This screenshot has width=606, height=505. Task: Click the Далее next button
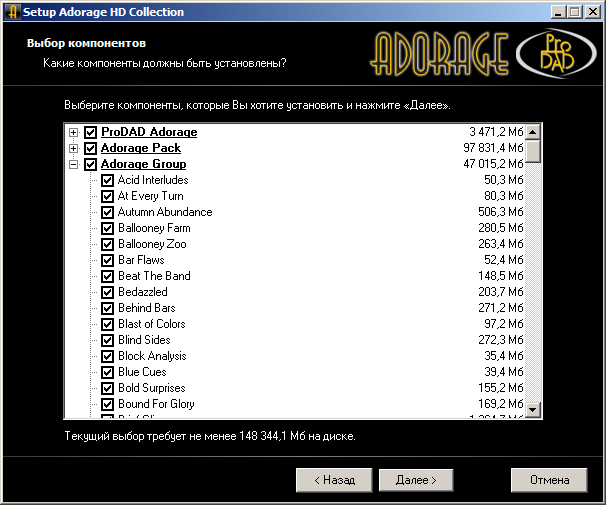[416, 480]
